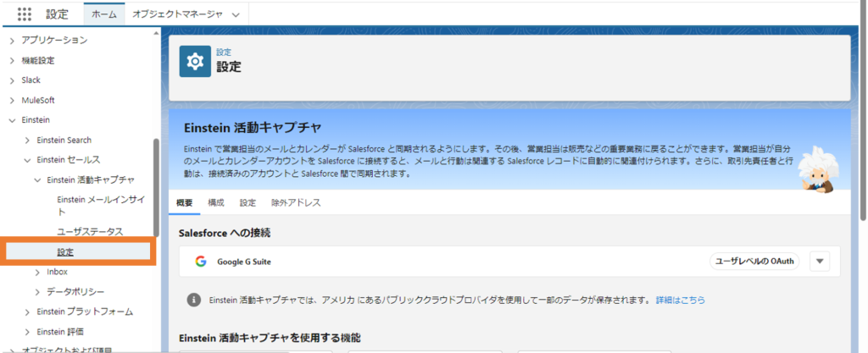The image size is (868, 353).
Task: Click the Einstein 活動キャプチャ sidebar label
Action: tap(91, 180)
